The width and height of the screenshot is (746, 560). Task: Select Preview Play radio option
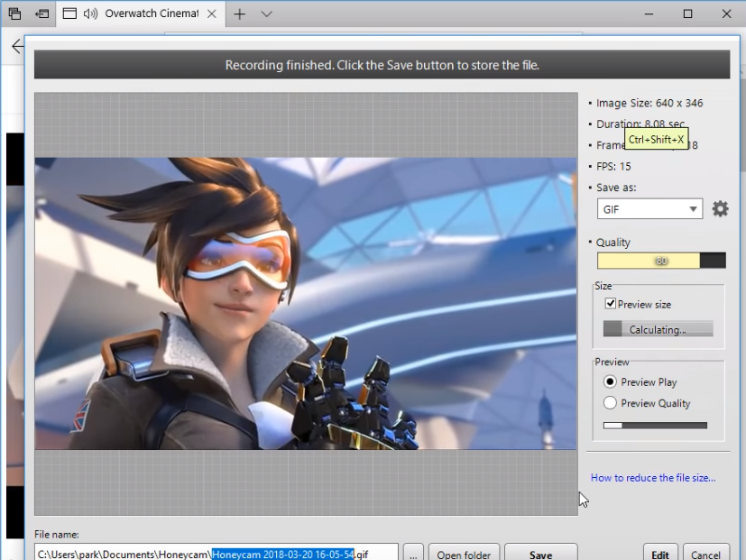tap(611, 381)
